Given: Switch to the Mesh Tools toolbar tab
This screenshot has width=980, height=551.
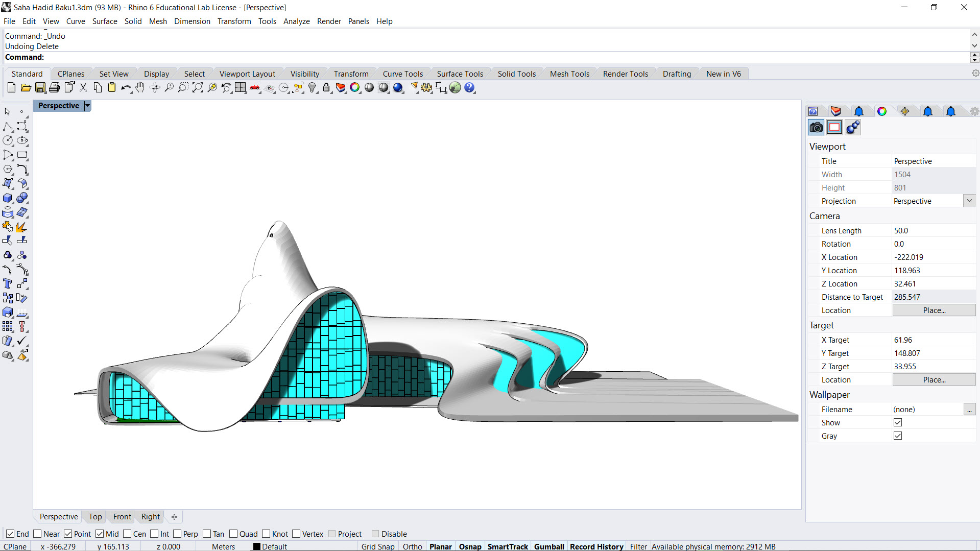Looking at the screenshot, I should pyautogui.click(x=569, y=74).
